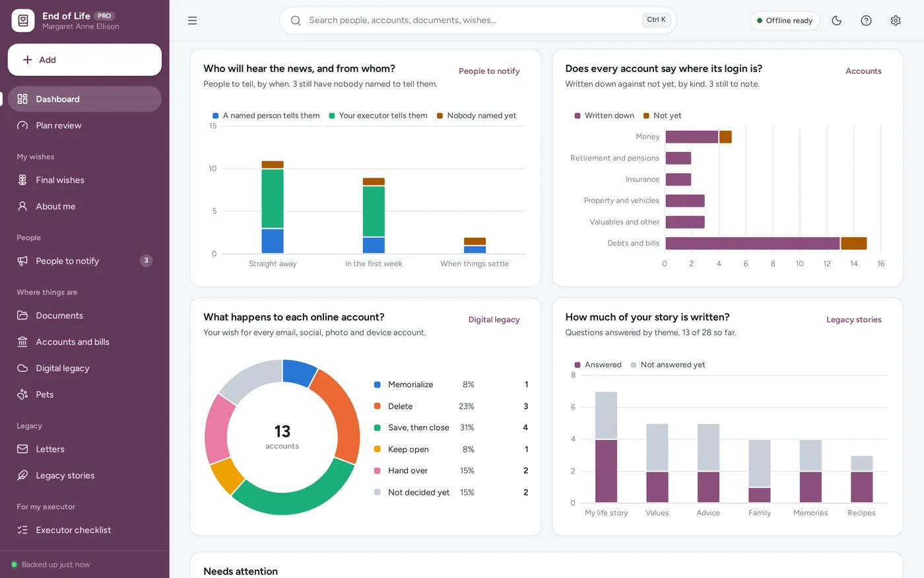The image size is (924, 578).
Task: Follow the Digital legacy link on donut card
Action: click(x=494, y=320)
